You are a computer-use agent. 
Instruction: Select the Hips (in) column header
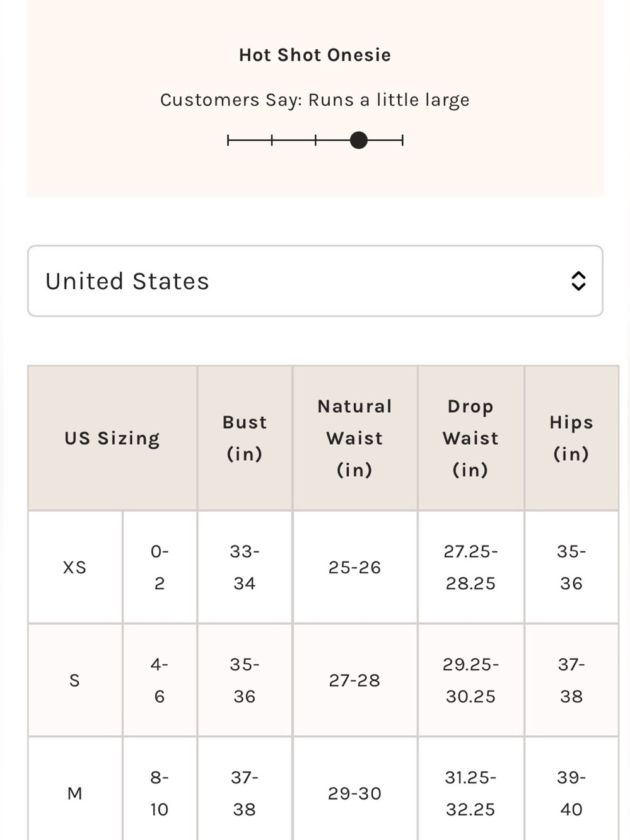click(x=571, y=438)
